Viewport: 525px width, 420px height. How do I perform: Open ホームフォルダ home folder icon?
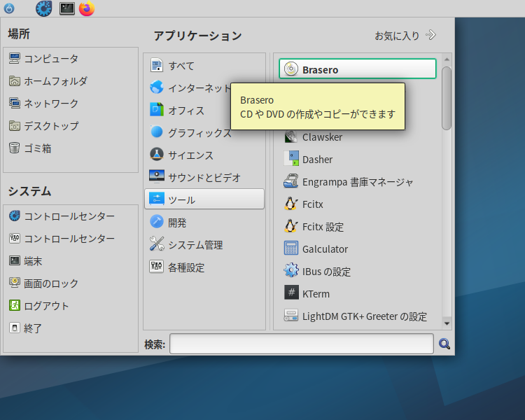point(15,80)
